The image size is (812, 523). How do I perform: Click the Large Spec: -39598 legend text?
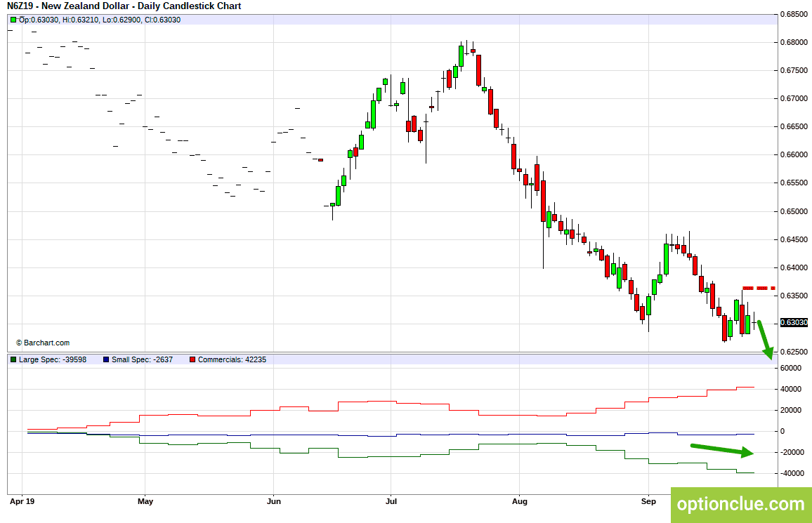[53, 359]
